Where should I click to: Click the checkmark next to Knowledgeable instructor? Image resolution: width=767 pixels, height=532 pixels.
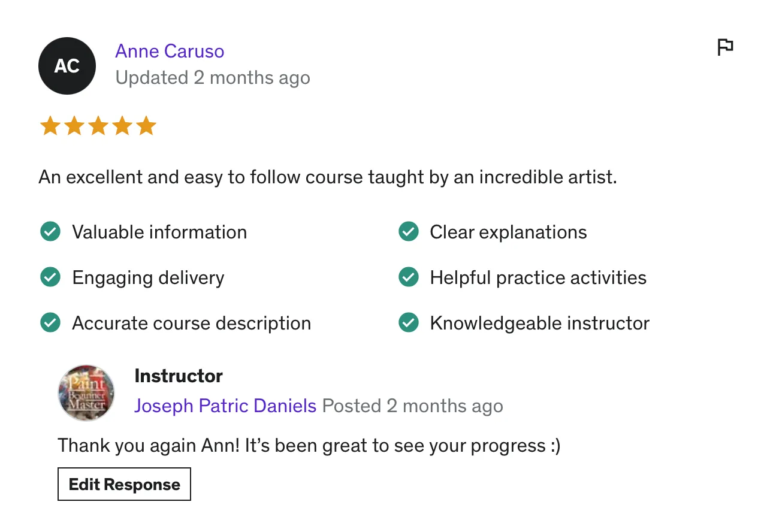[x=408, y=323]
